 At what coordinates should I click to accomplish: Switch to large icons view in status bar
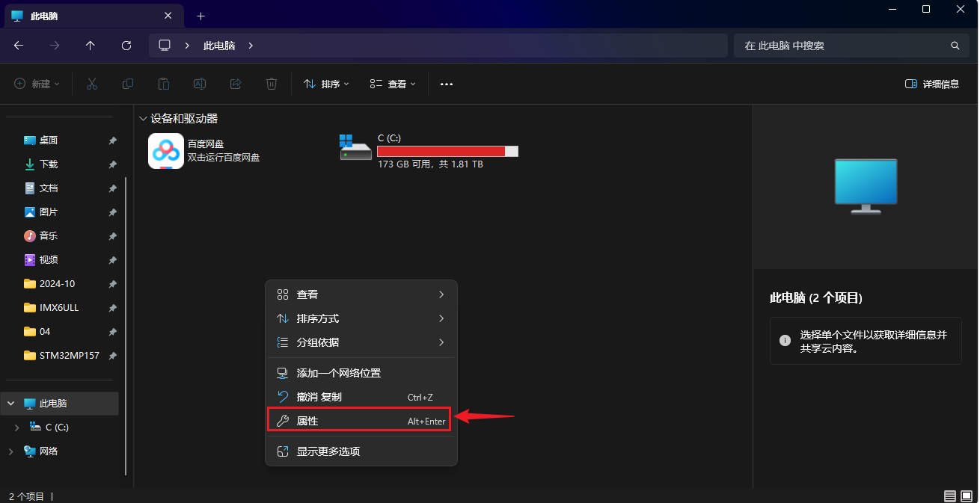point(967,496)
